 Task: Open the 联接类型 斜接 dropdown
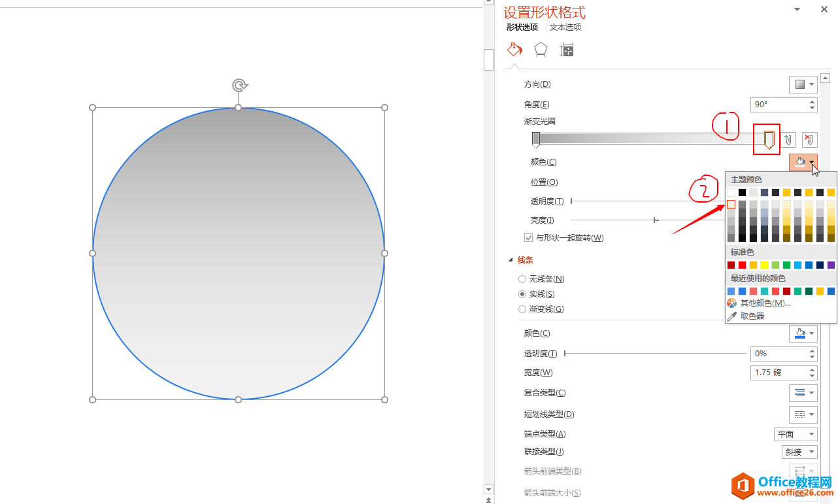(799, 452)
